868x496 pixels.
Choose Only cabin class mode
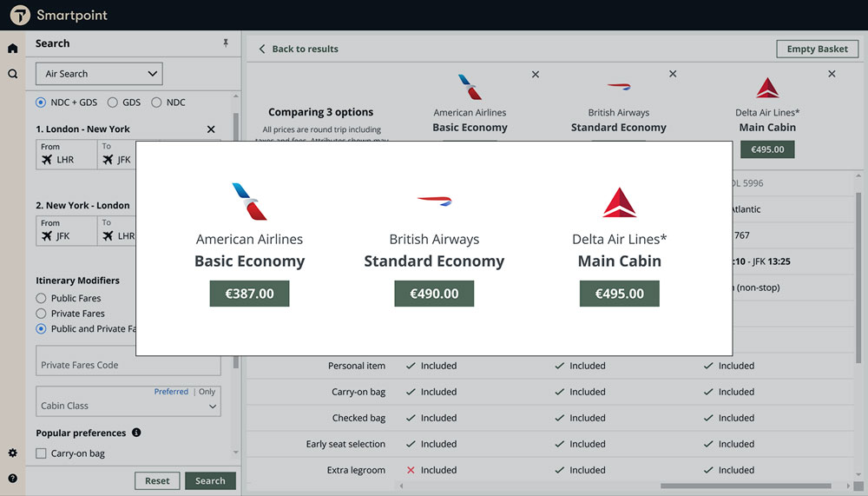pos(207,391)
